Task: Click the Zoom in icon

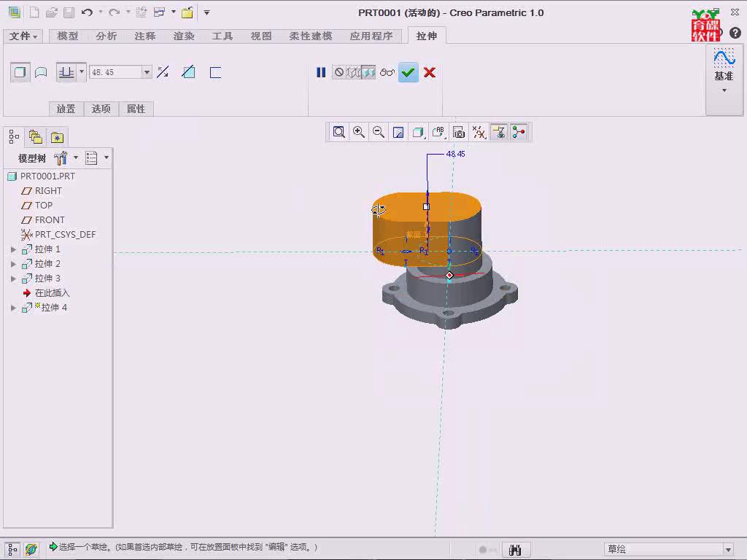Action: pos(359,132)
